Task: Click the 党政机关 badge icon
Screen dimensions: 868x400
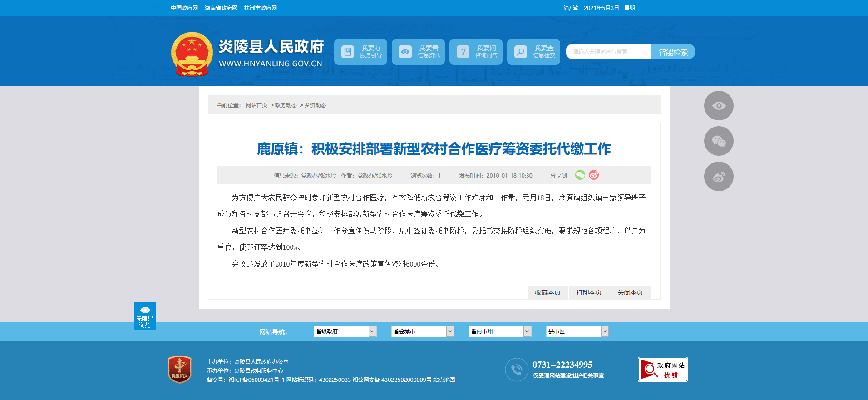Action: 180,369
